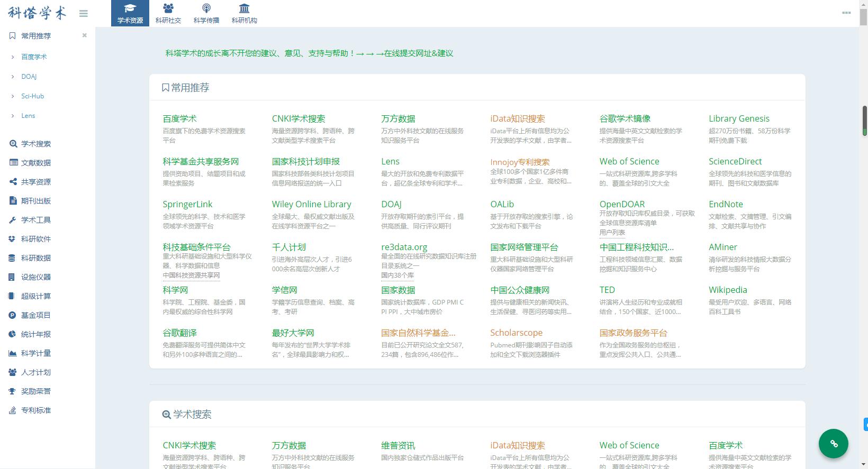Image resolution: width=868 pixels, height=469 pixels.
Task: Open the Wikipedia link
Action: coord(728,290)
